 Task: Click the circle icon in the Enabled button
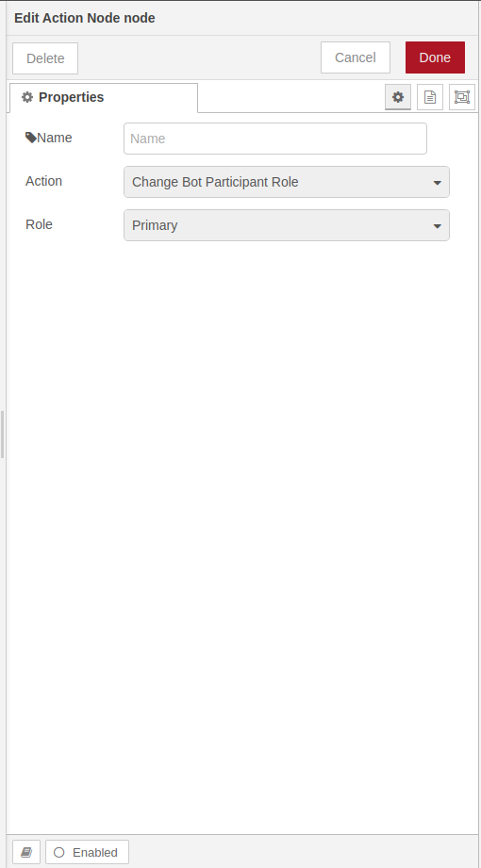click(59, 853)
